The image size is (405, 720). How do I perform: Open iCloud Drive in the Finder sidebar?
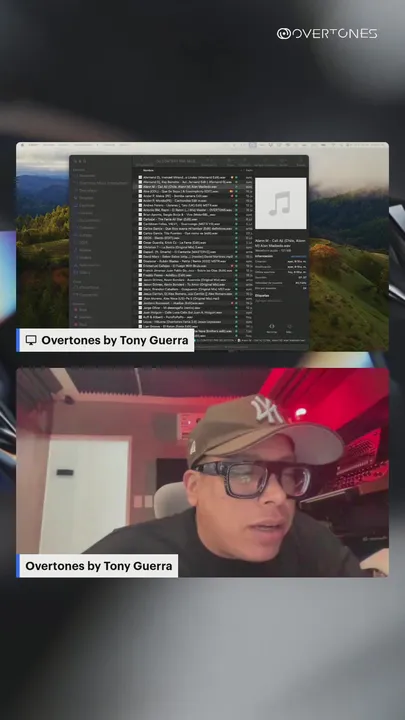pyautogui.click(x=89, y=287)
